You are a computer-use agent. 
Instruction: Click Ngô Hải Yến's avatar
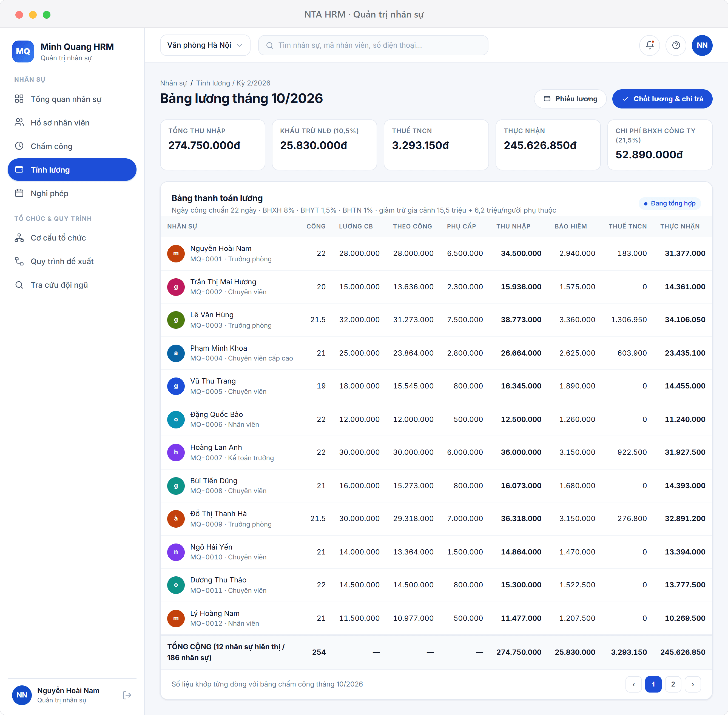click(x=176, y=552)
